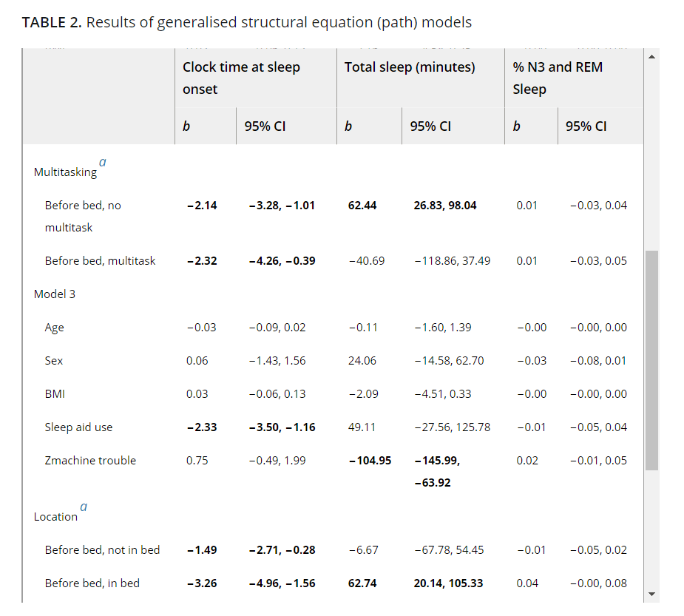Click the confidence interval '26.83, 98.04'
684x616 pixels.
445,205
